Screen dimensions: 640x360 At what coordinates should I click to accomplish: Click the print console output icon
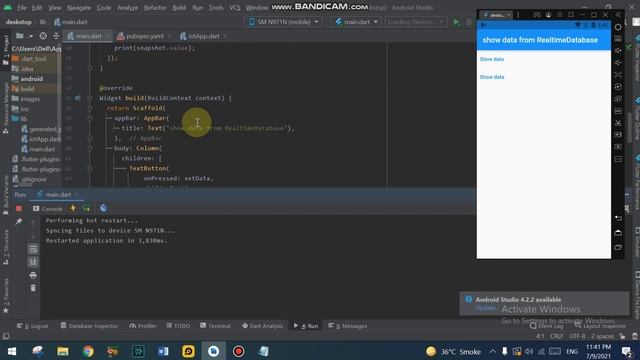[x=33, y=276]
